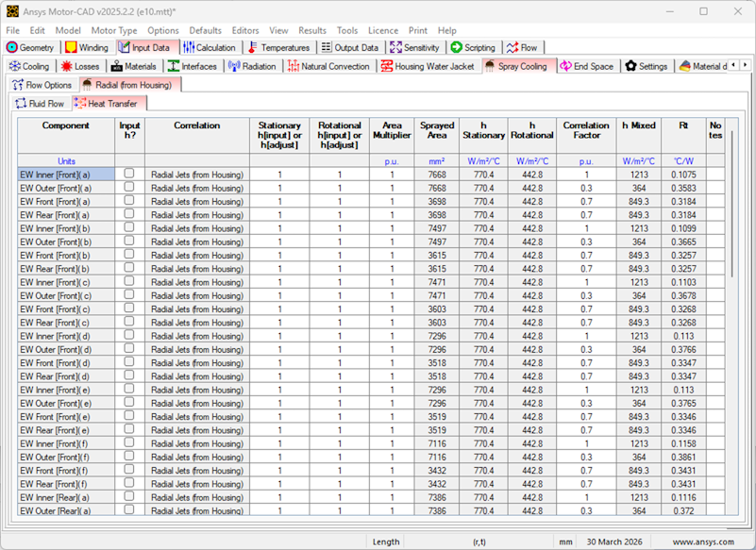Click the 30 March 2026 date in status bar
Image resolution: width=756 pixels, height=550 pixels.
click(614, 542)
